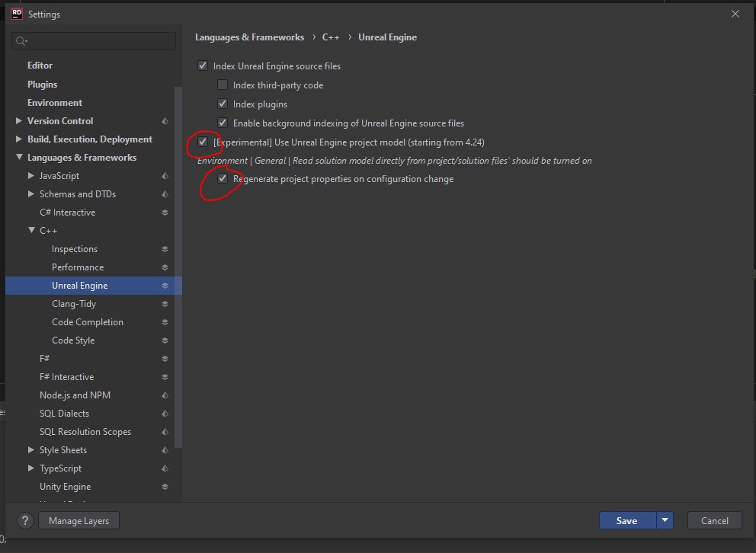Click the layers icon next to Code Completion

pos(165,322)
